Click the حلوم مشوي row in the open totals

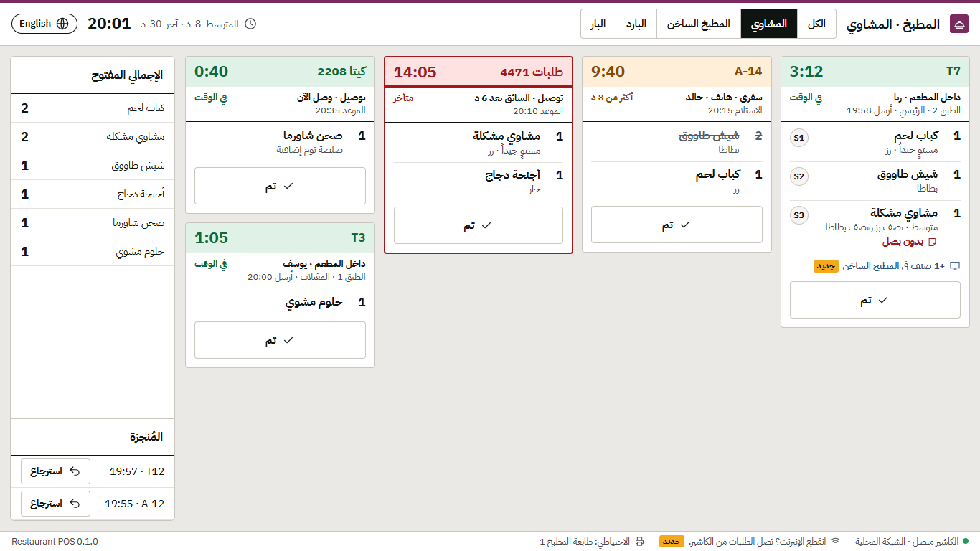(93, 252)
